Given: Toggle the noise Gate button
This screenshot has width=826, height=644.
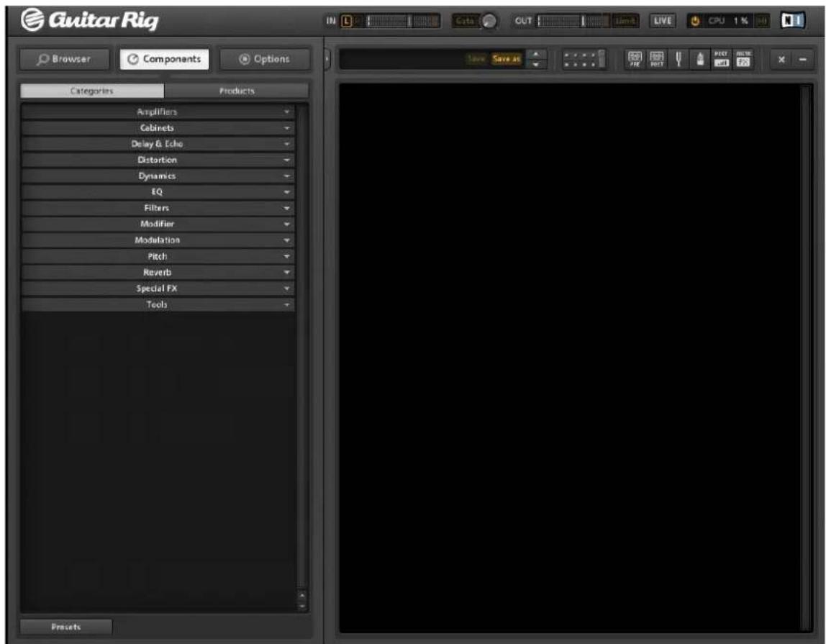Looking at the screenshot, I should click(x=465, y=21).
